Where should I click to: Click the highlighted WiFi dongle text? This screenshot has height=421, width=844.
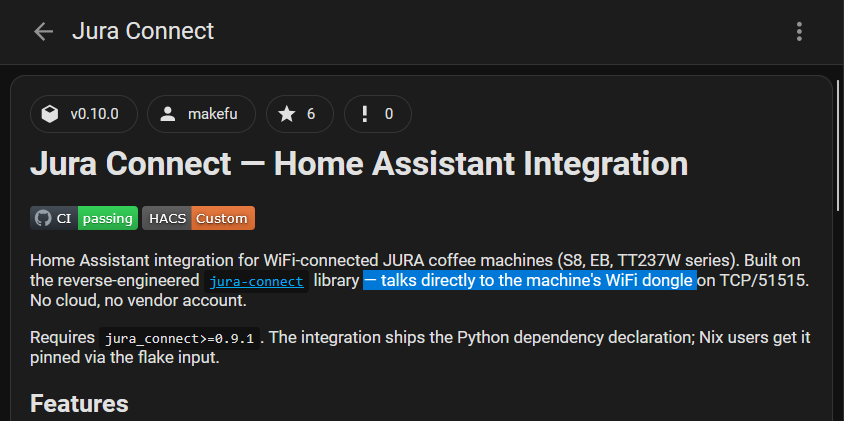530,280
